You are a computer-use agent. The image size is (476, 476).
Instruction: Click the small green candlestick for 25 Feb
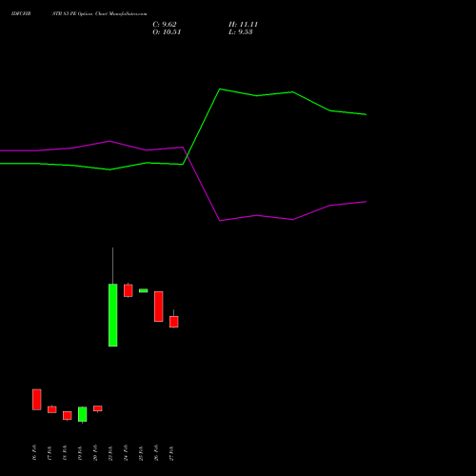point(144,290)
